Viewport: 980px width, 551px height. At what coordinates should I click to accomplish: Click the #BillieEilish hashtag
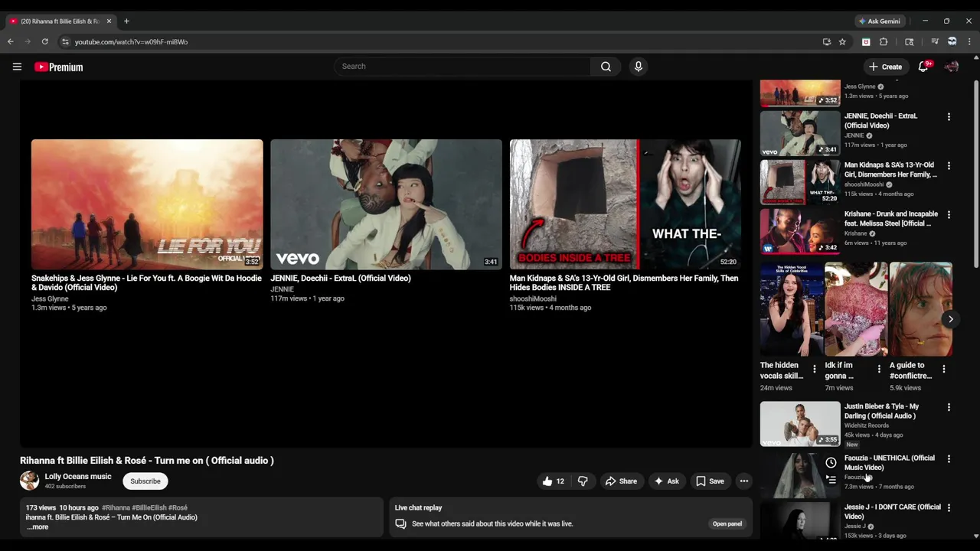149,507
